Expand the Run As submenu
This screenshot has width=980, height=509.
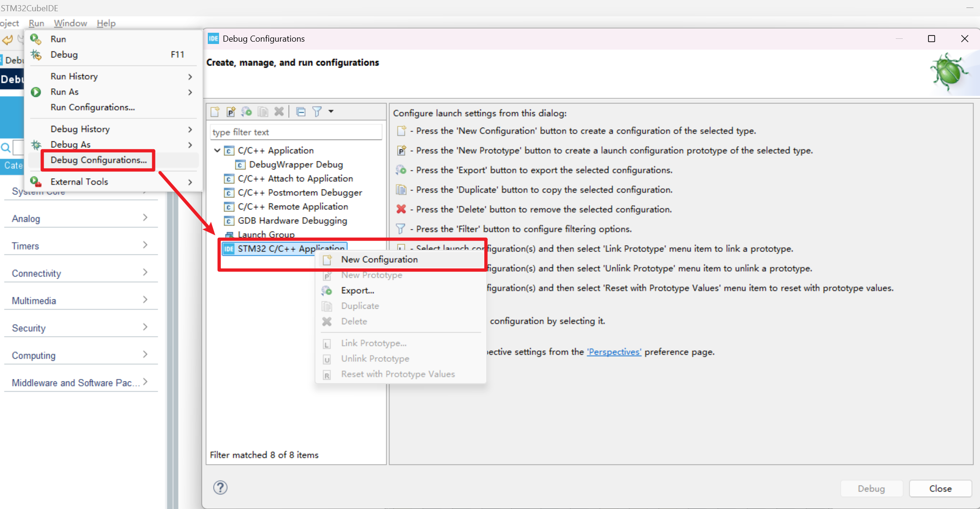coord(113,92)
